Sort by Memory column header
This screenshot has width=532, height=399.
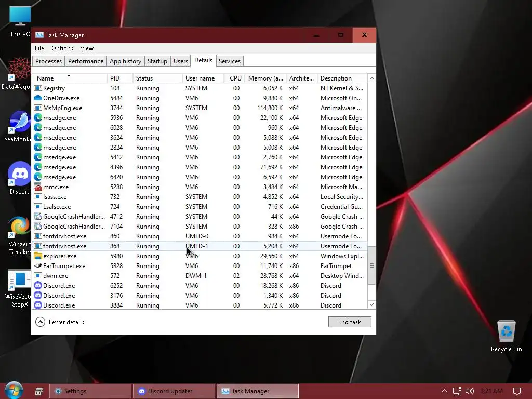[265, 78]
